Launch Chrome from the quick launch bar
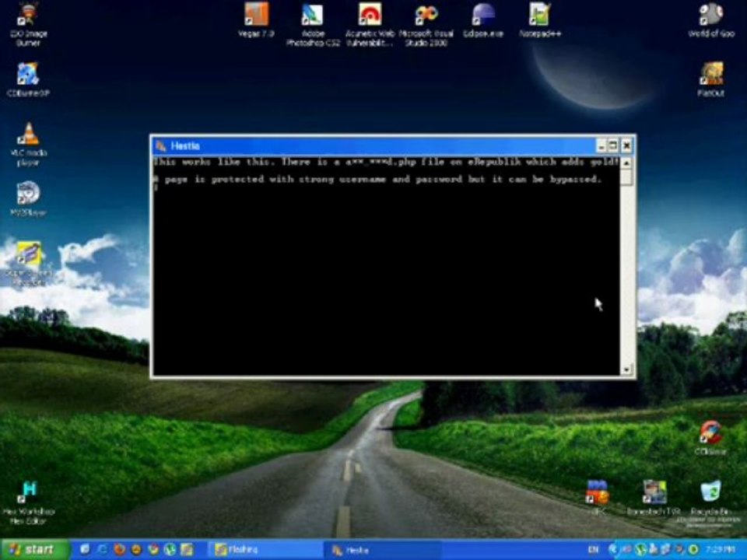The height and width of the screenshot is (560, 747). coord(153,550)
